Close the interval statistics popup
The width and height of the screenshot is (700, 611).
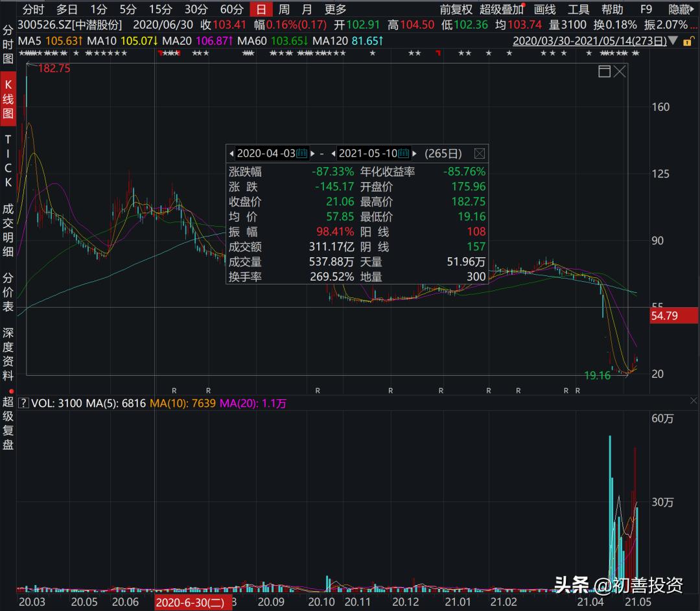479,154
